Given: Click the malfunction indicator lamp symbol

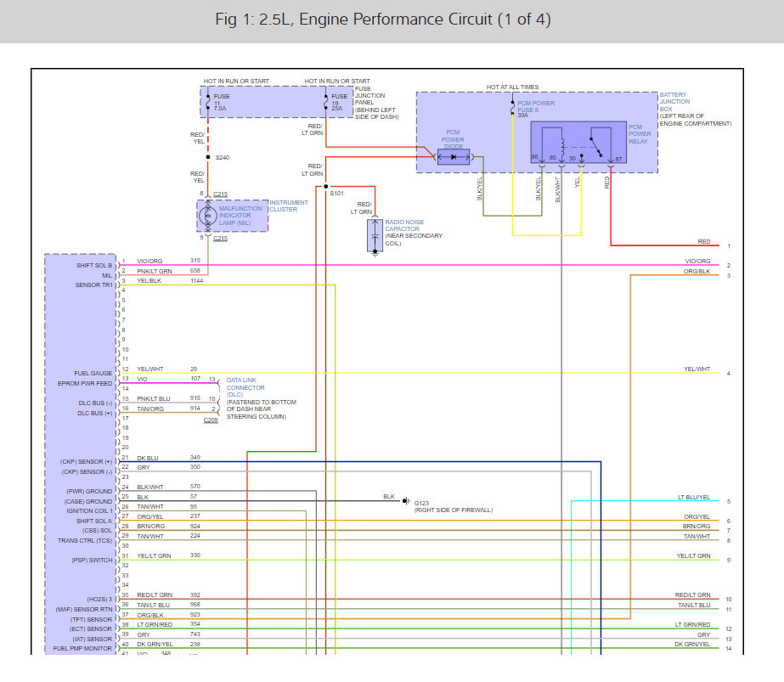Looking at the screenshot, I should [208, 216].
